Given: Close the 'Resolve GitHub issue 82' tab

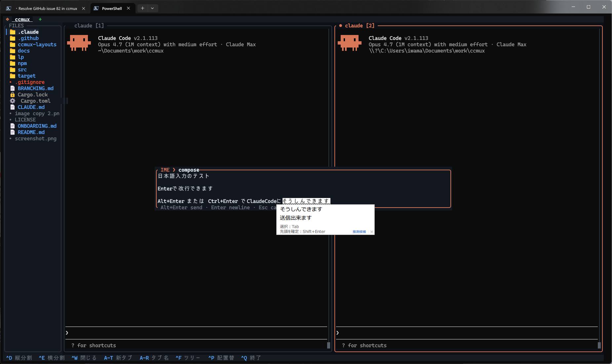Looking at the screenshot, I should (x=84, y=9).
